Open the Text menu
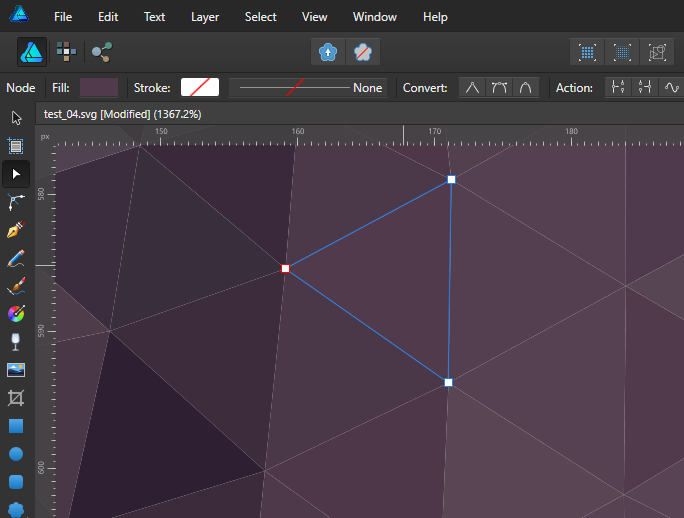Screen dimensions: 684x518 (154, 17)
